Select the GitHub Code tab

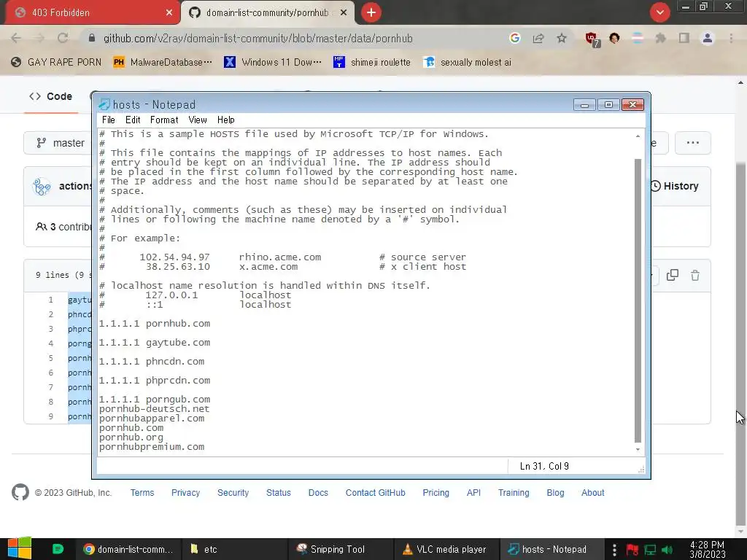click(50, 97)
